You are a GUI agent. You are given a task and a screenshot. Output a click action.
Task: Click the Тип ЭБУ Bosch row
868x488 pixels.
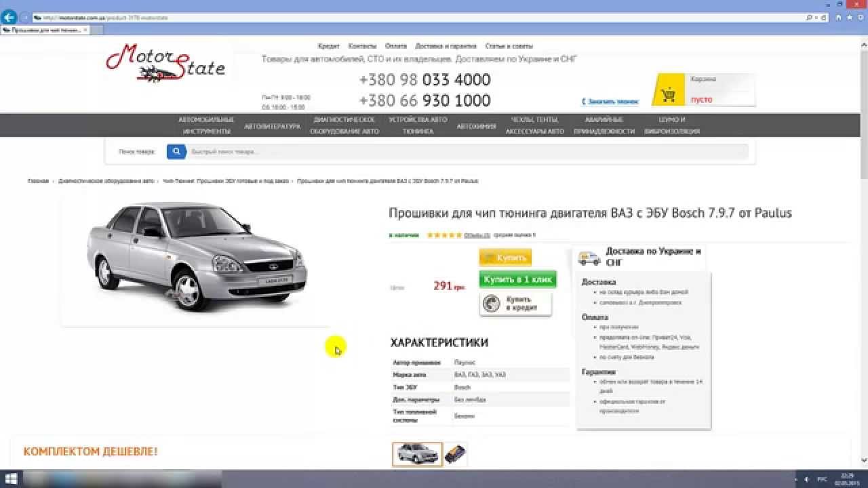[480, 387]
